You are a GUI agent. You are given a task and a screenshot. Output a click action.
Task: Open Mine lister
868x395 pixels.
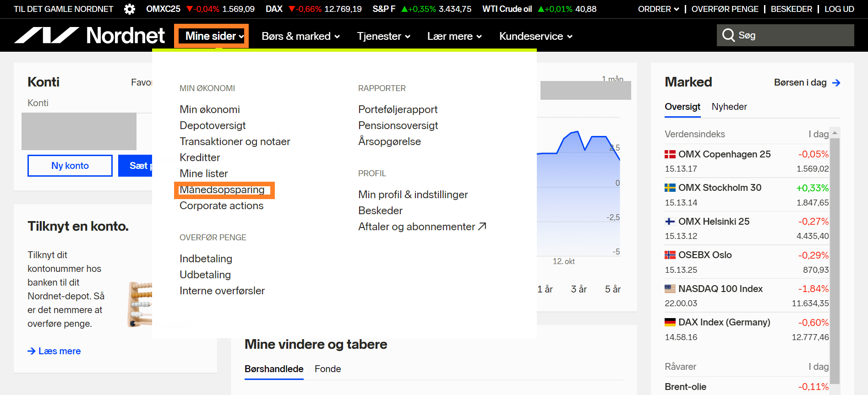pos(204,173)
